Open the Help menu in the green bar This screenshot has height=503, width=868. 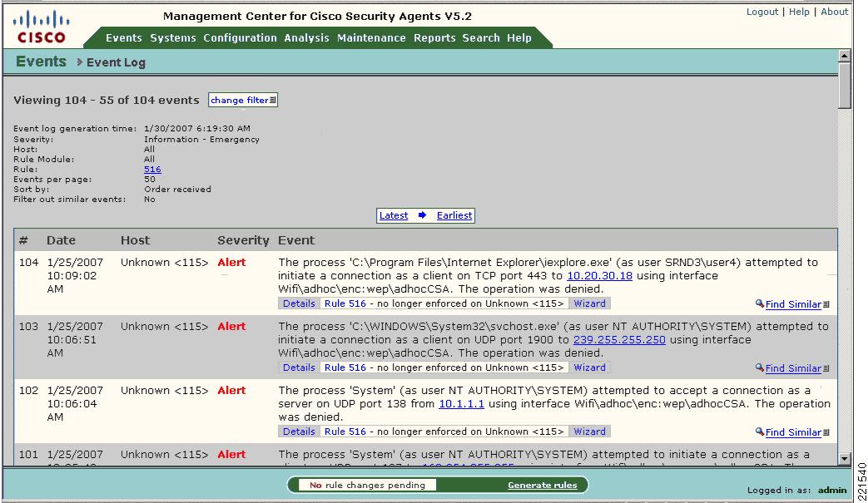(519, 37)
